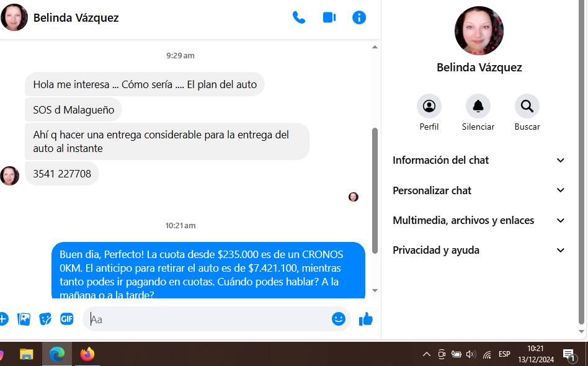Screen dimensions: 588x366
Task: Open Belinda's profile via Perfil icon
Action: (x=429, y=106)
